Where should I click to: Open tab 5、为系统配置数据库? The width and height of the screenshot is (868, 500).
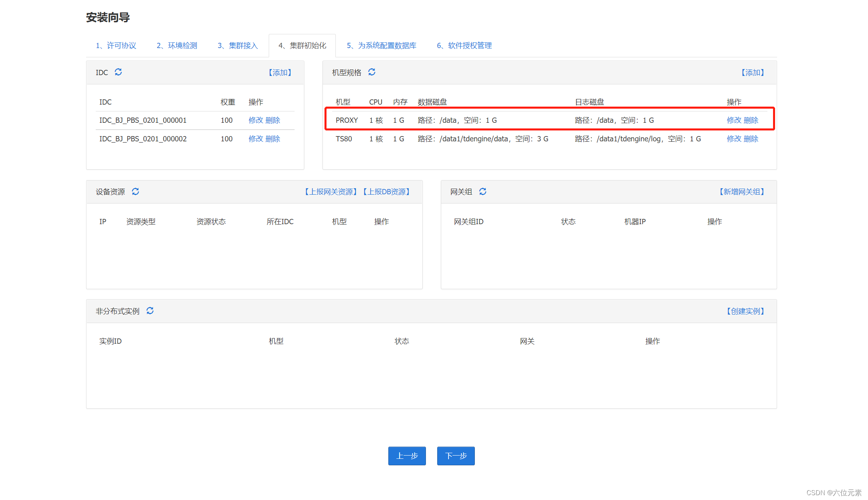(381, 46)
